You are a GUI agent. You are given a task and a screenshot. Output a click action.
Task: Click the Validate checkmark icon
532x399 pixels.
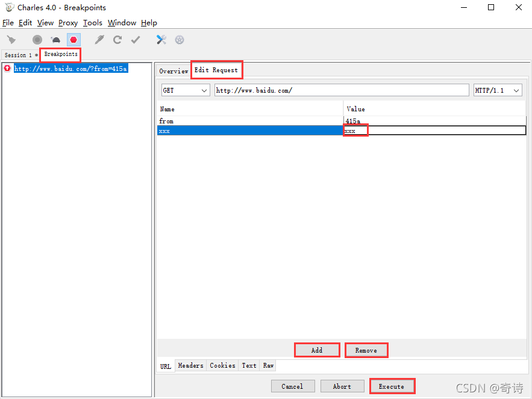point(136,40)
